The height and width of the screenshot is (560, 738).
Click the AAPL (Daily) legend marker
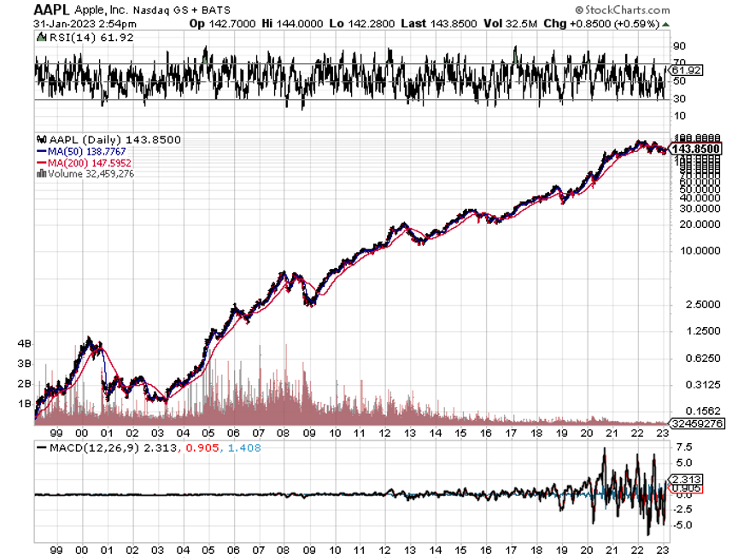pos(40,139)
